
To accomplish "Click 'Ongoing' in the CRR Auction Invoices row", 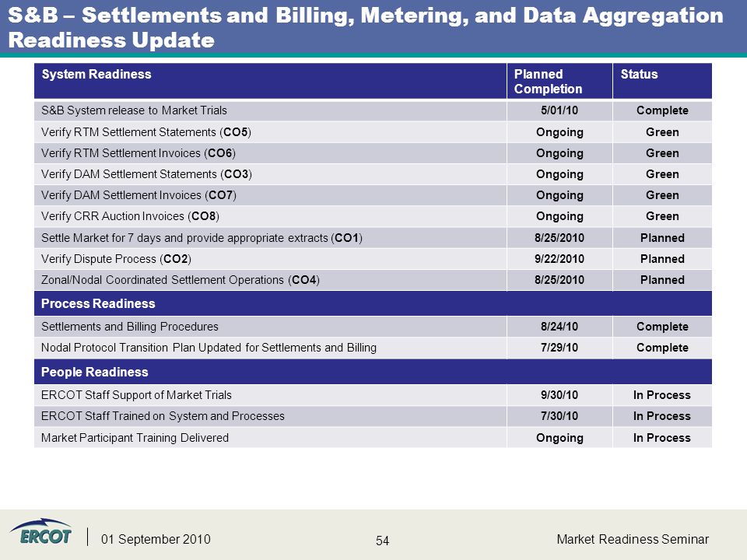I will coord(559,217).
